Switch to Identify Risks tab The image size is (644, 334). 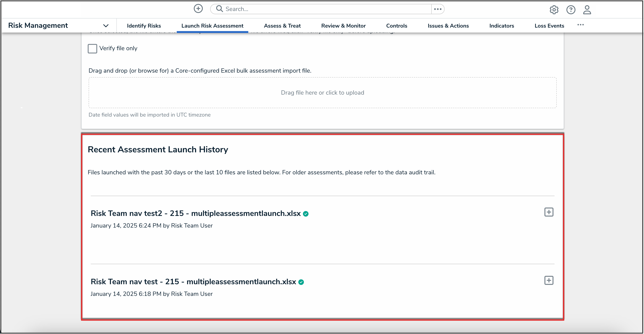coord(144,26)
